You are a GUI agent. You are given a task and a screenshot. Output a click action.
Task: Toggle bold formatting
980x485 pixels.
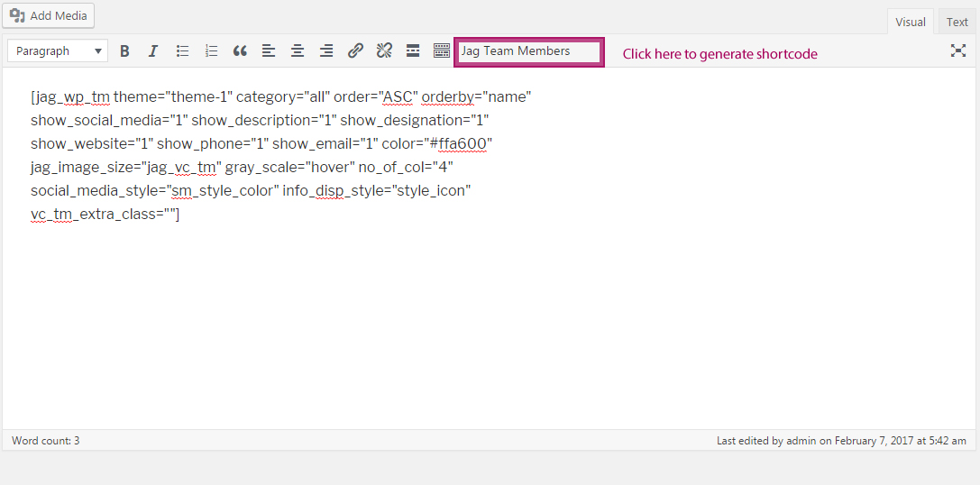pos(124,51)
